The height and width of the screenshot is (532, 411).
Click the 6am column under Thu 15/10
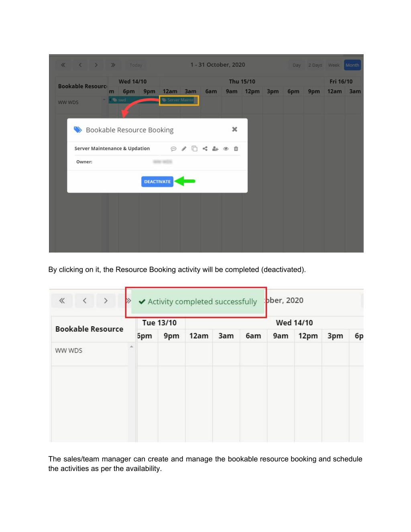coord(211,91)
